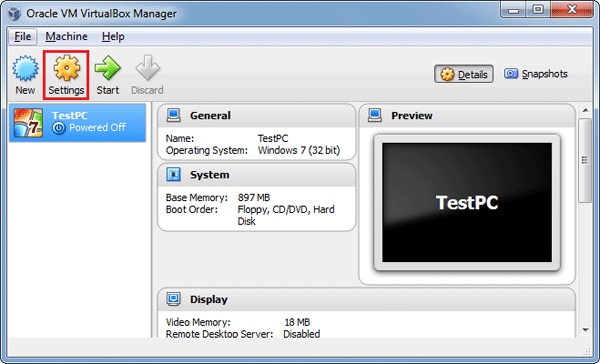Viewport: 600px width, 364px height.
Task: Click the Display section heading
Action: [x=209, y=299]
